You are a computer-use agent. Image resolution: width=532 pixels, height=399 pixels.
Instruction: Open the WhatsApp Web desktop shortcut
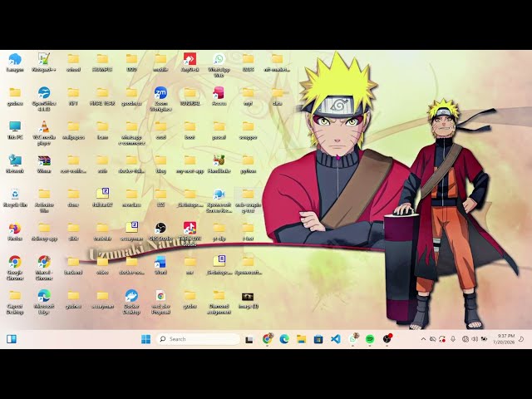click(219, 65)
